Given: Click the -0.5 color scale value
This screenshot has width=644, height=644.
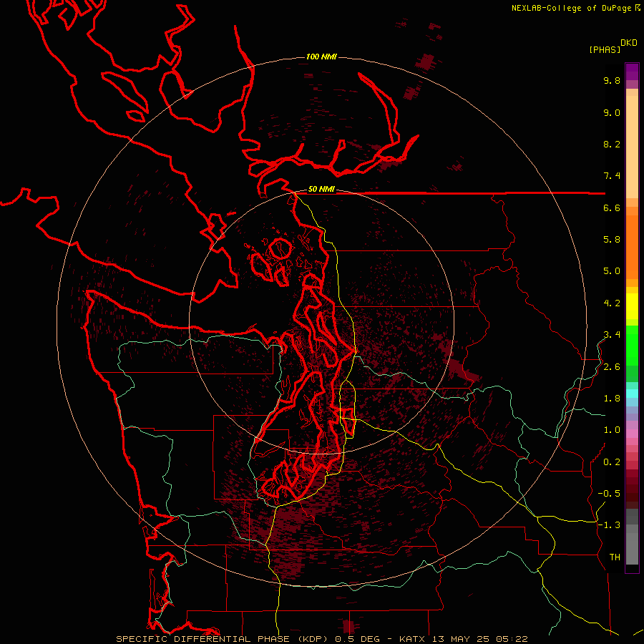Looking at the screenshot, I should (609, 494).
